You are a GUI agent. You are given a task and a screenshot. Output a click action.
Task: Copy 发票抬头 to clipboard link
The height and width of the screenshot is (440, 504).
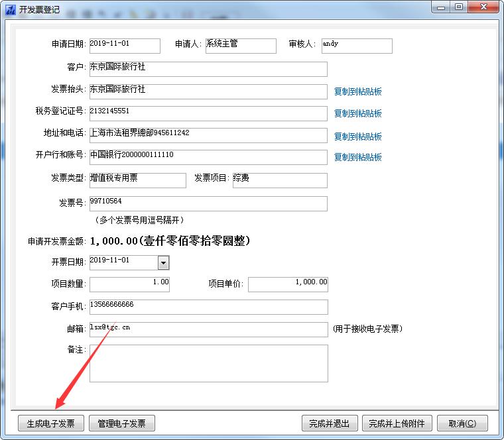tap(357, 91)
